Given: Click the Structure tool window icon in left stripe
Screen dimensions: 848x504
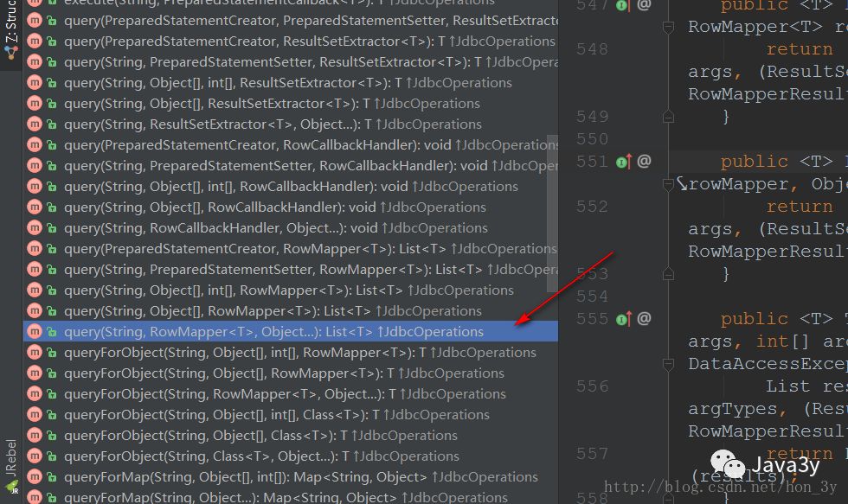Looking at the screenshot, I should click(x=10, y=53).
